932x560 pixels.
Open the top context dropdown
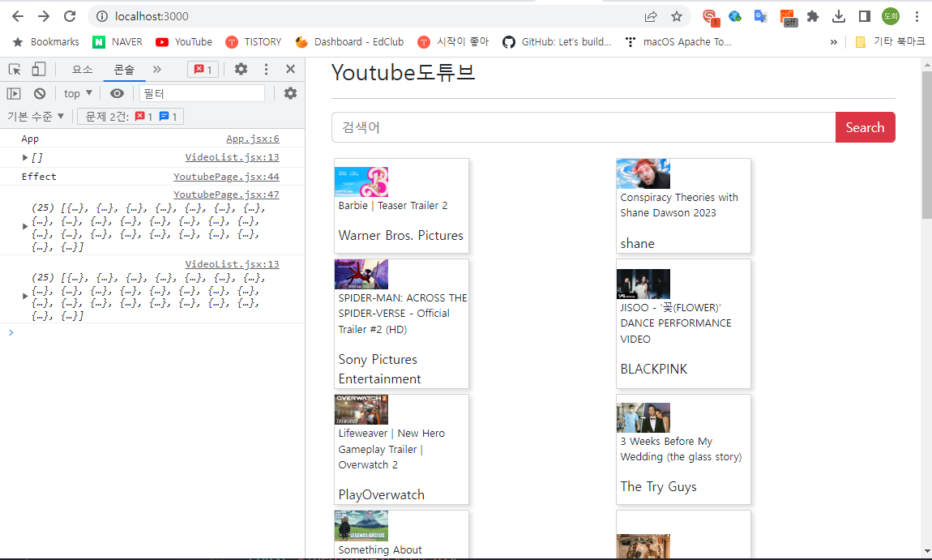click(78, 93)
